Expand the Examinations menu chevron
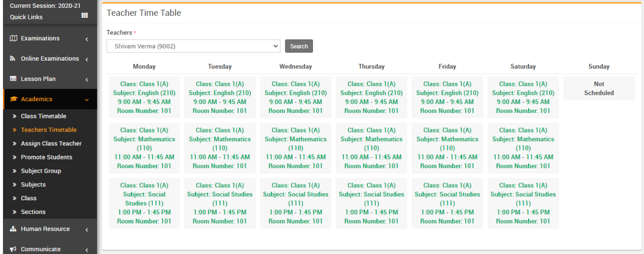Image resolution: width=644 pixels, height=254 pixels. pyautogui.click(x=87, y=39)
